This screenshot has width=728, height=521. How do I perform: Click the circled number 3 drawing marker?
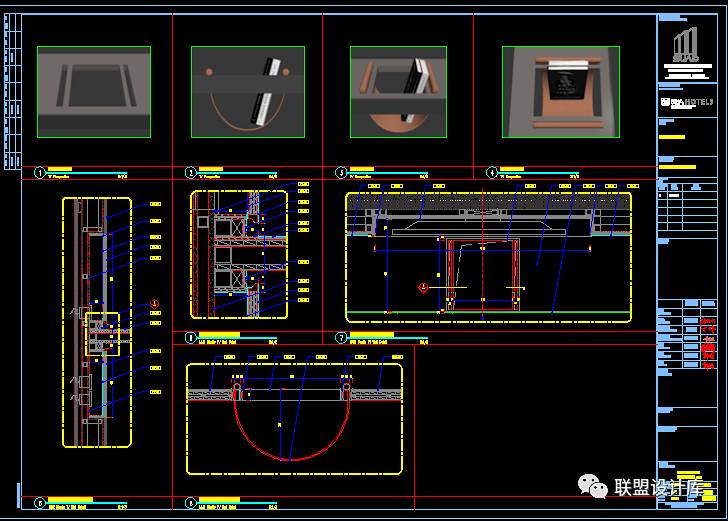341,173
